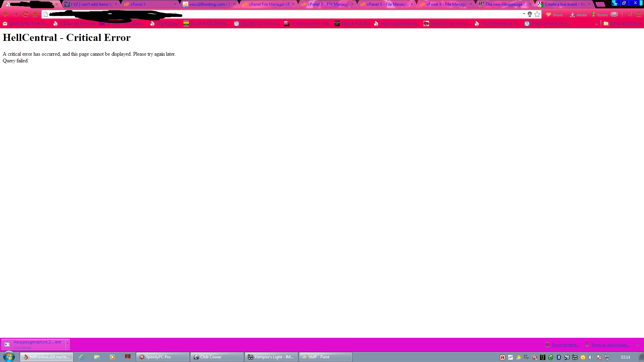Click the light bulb icon in address bar
Viewport: 644px width, 362px height.
tap(530, 14)
